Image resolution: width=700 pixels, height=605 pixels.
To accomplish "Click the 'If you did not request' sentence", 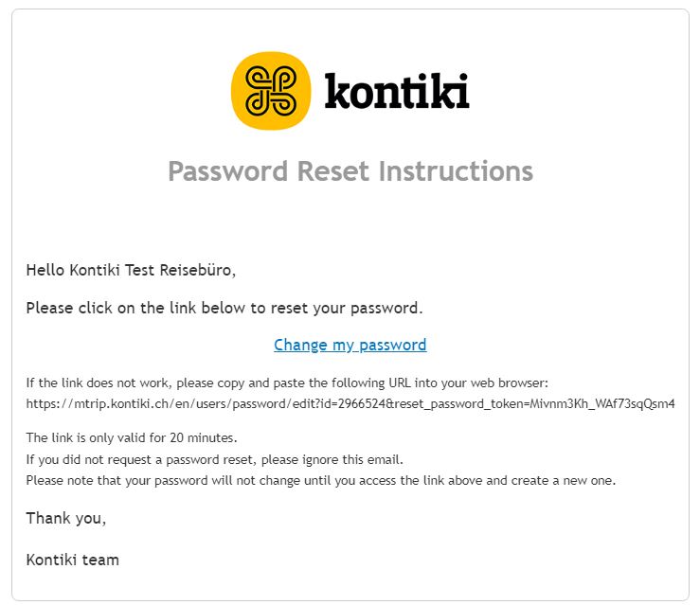I will click(x=214, y=459).
